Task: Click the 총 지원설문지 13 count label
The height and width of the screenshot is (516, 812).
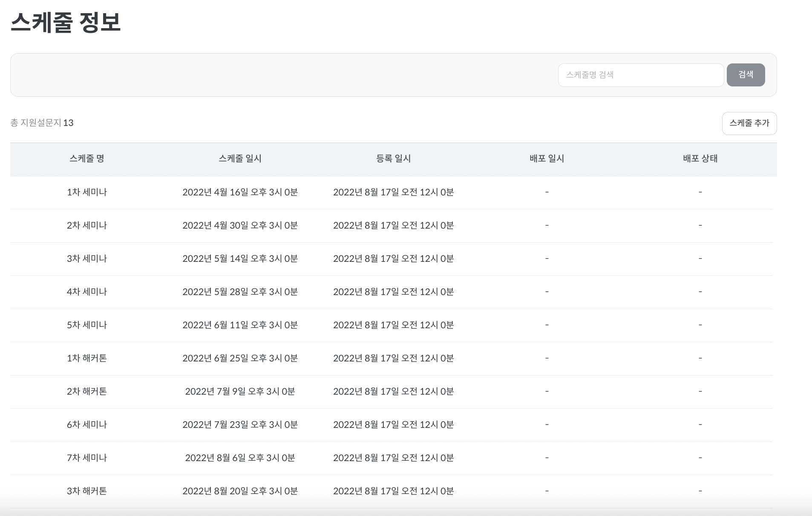Action: click(x=42, y=123)
